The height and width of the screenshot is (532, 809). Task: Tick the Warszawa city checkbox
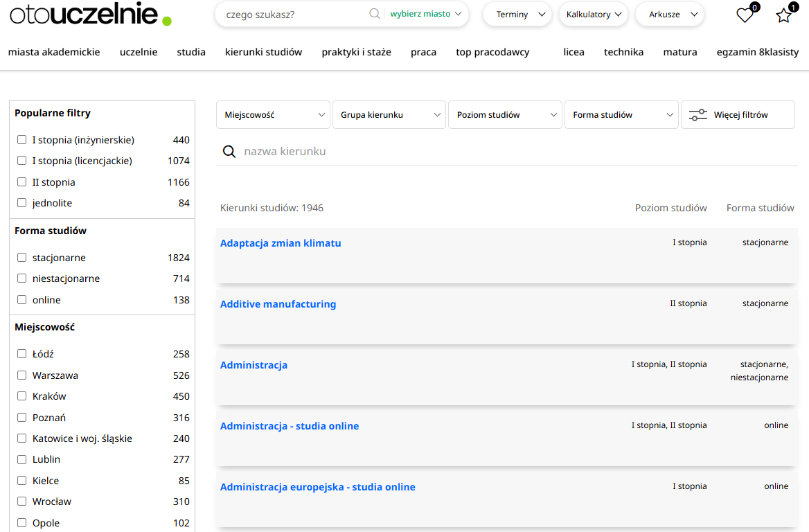22,375
